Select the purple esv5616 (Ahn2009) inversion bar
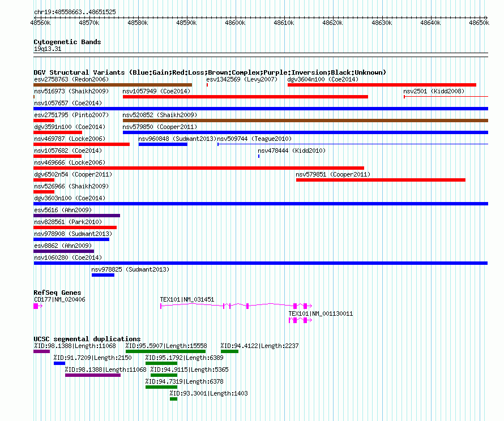This screenshot has width=504, height=421. 77,216
